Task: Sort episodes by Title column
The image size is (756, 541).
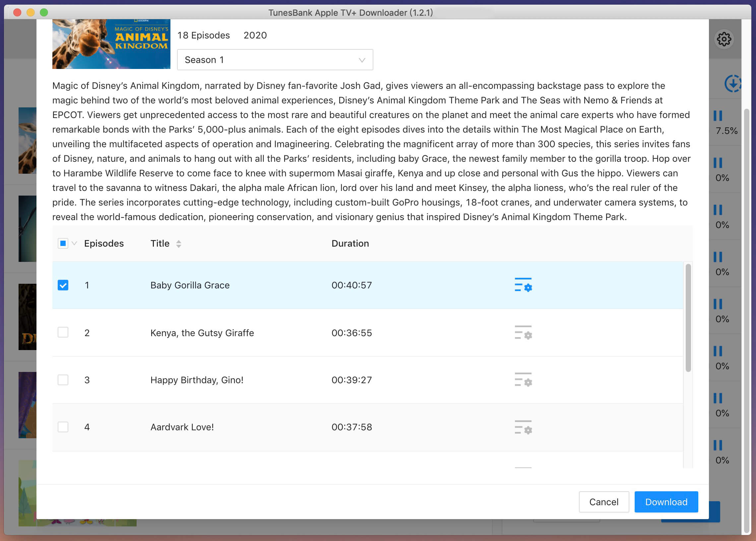Action: pyautogui.click(x=179, y=244)
